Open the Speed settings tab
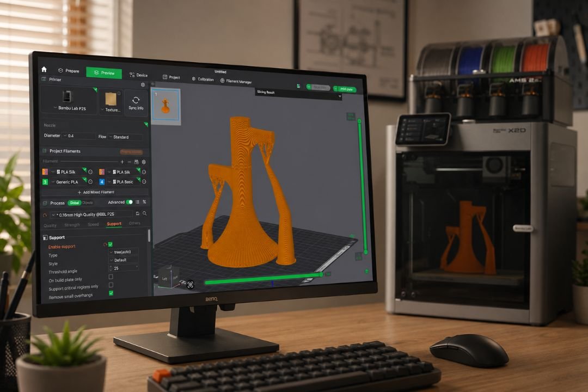 (93, 224)
